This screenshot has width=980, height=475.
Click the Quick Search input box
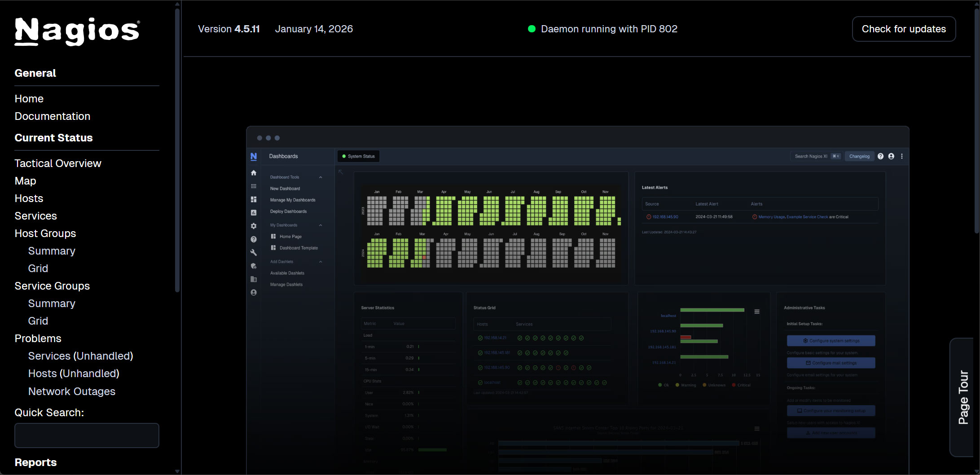[x=87, y=435]
